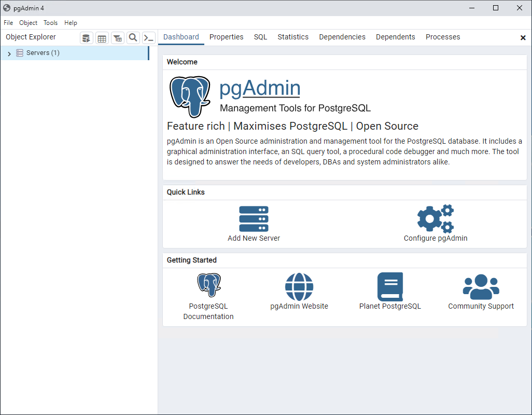The image size is (532, 415).
Task: Open Community Support link text
Action: 481,306
